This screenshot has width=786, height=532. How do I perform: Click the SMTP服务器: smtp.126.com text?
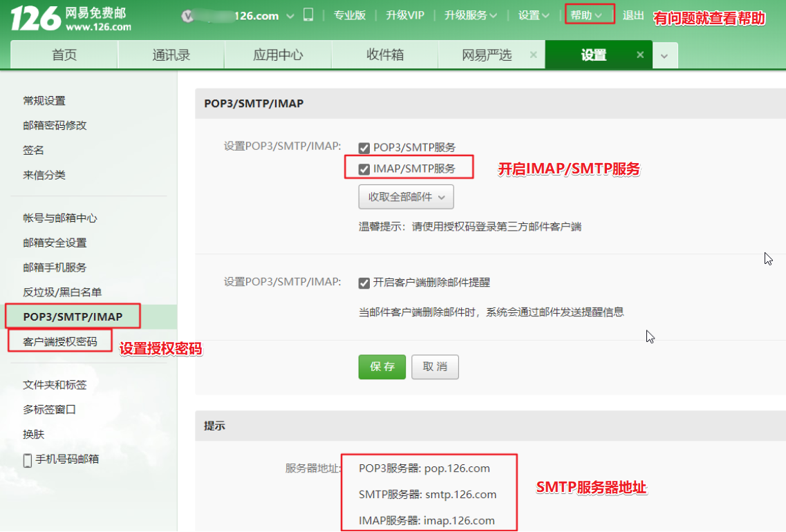click(x=428, y=495)
